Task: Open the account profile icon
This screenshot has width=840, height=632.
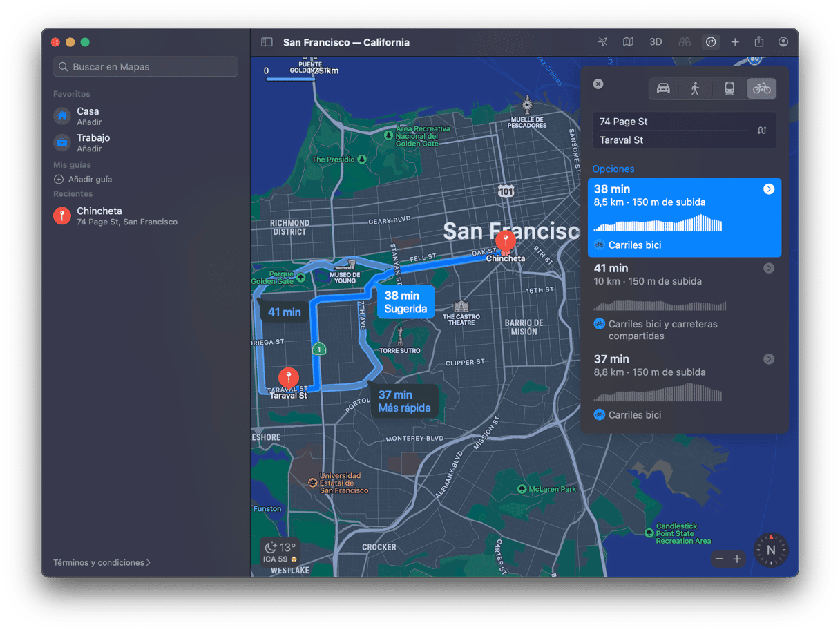Action: point(783,42)
